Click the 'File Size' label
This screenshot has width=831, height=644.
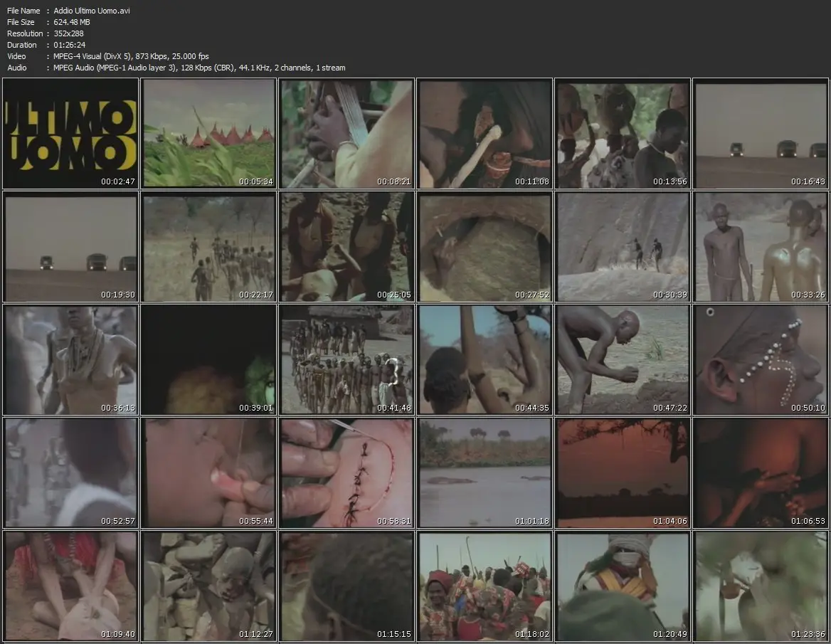(21, 22)
